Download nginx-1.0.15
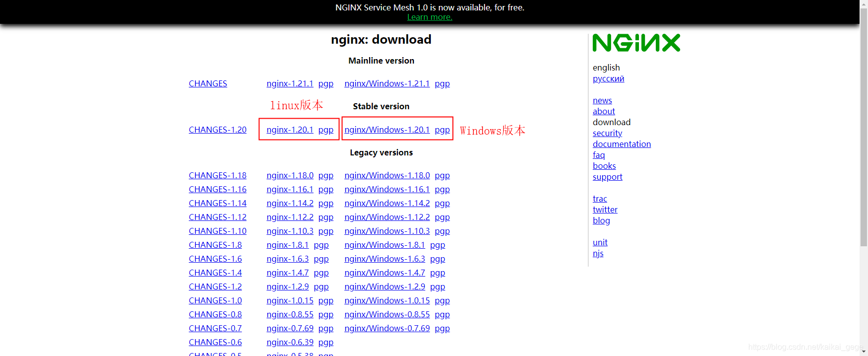 coord(290,300)
